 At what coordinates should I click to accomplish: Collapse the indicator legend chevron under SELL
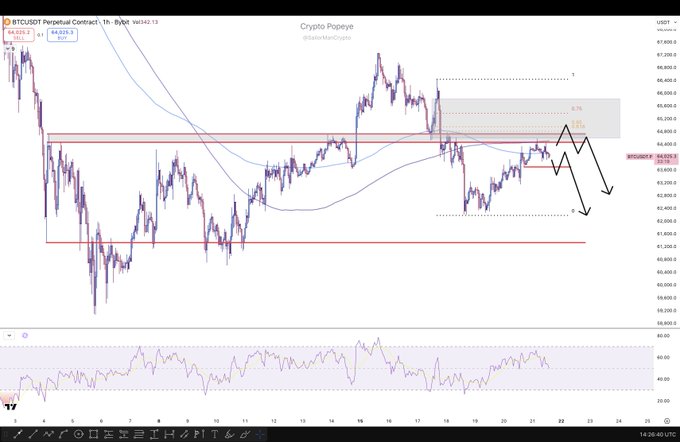click(7, 49)
